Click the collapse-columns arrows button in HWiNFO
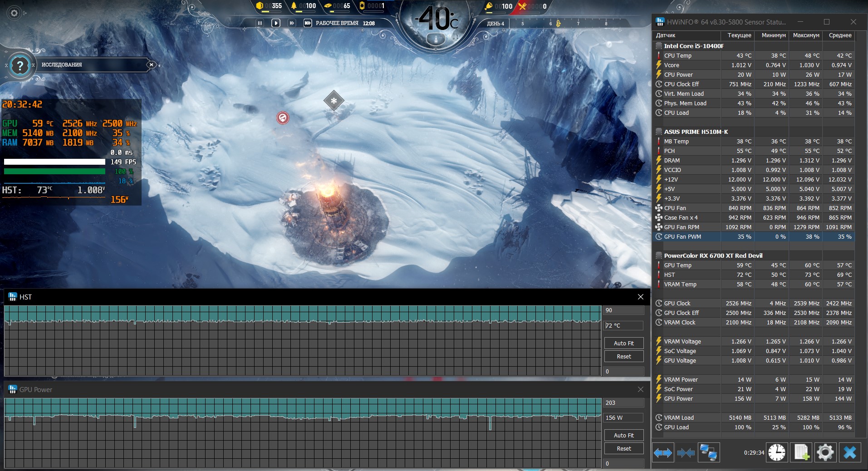Screen dimensions: 868x471 [686, 452]
